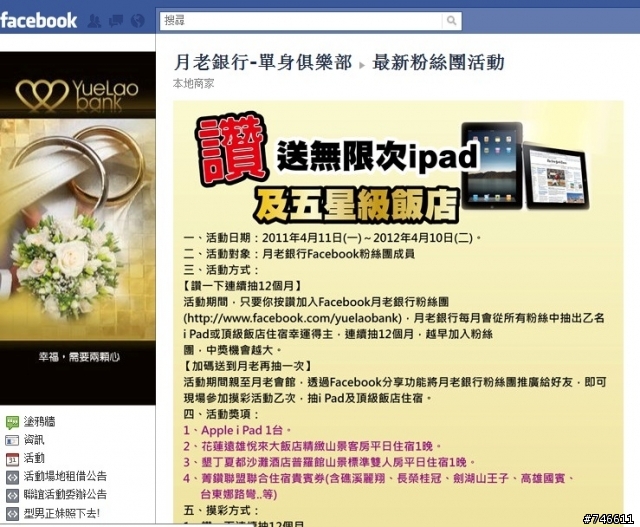
Task: Open the 活動 sidebar tab
Action: (x=34, y=458)
